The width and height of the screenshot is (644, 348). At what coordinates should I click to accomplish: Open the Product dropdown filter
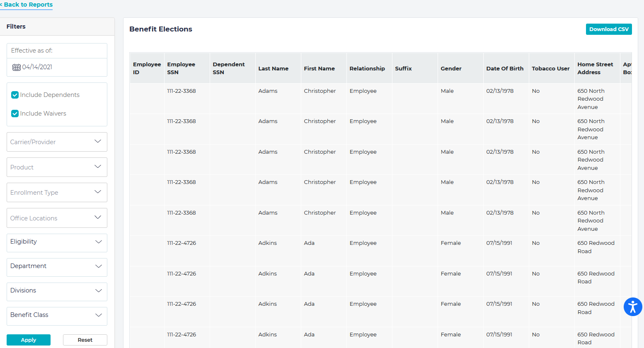pyautogui.click(x=57, y=167)
